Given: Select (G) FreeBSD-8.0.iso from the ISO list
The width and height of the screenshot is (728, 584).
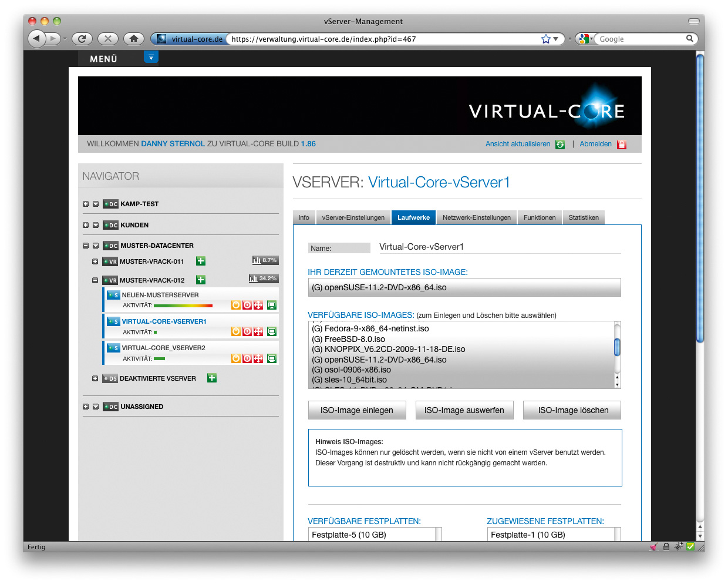Looking at the screenshot, I should click(x=352, y=338).
